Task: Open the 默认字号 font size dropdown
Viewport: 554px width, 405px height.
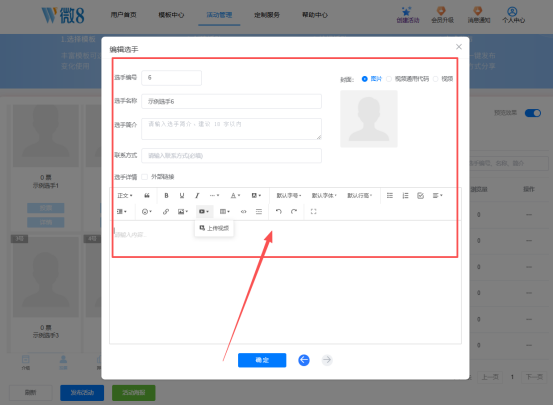Action: click(x=289, y=195)
